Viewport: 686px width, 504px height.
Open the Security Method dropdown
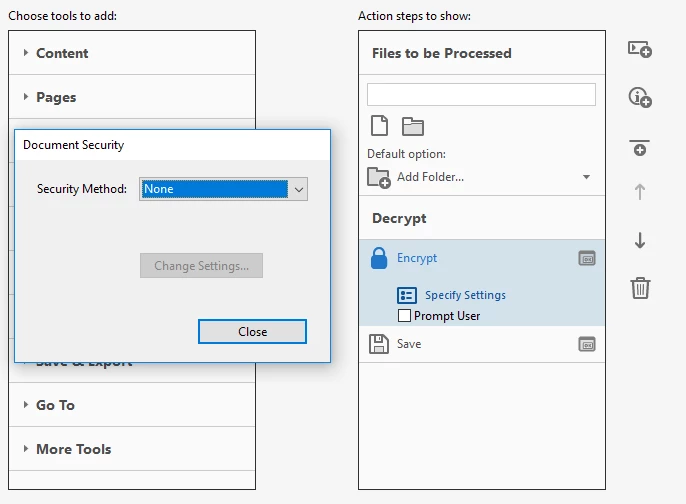pos(223,189)
